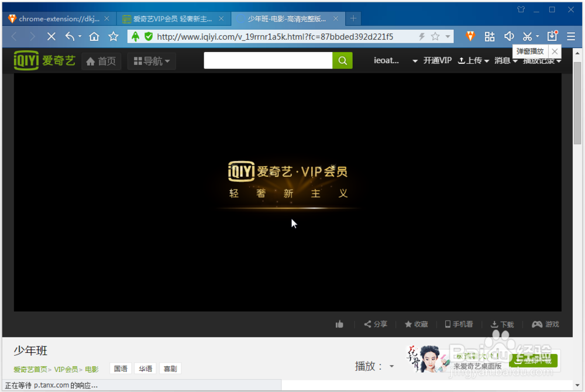Click the green 立即下载 download button
This screenshot has height=392, width=585.
coord(534,360)
